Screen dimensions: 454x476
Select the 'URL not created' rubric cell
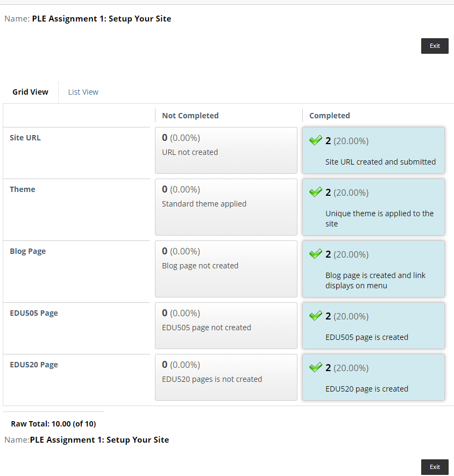click(x=226, y=150)
